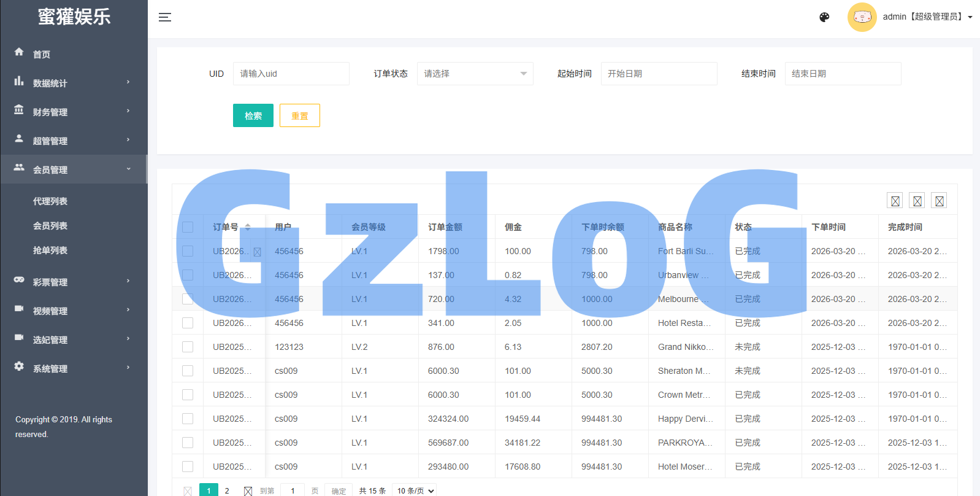Click the bar chart icon for 数据统计

point(19,81)
